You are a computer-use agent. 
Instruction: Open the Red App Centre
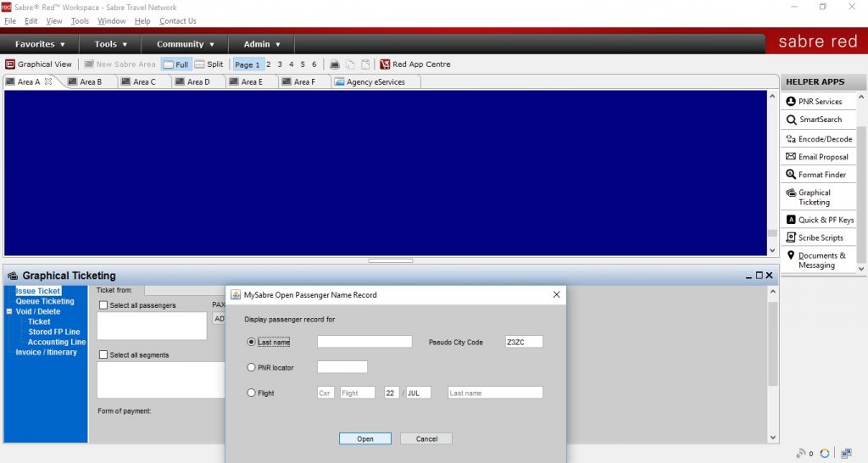415,64
